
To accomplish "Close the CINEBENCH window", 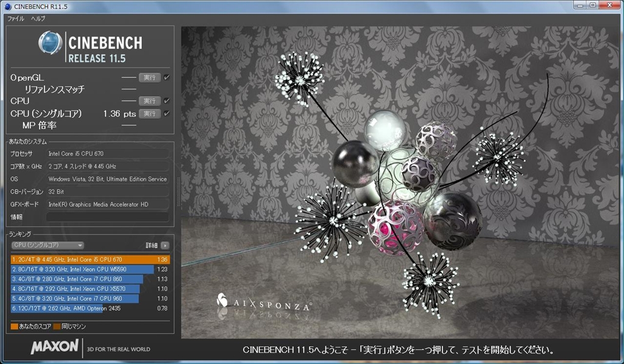I will tap(609, 5).
